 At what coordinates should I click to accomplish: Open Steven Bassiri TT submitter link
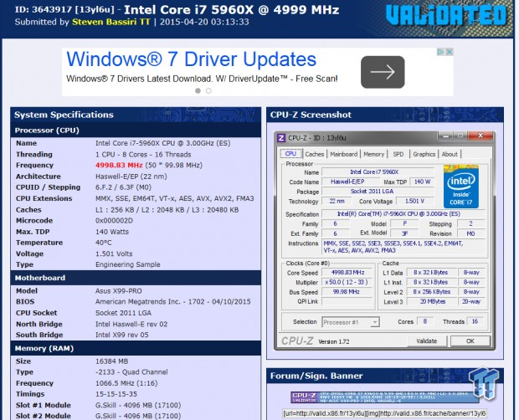(110, 22)
